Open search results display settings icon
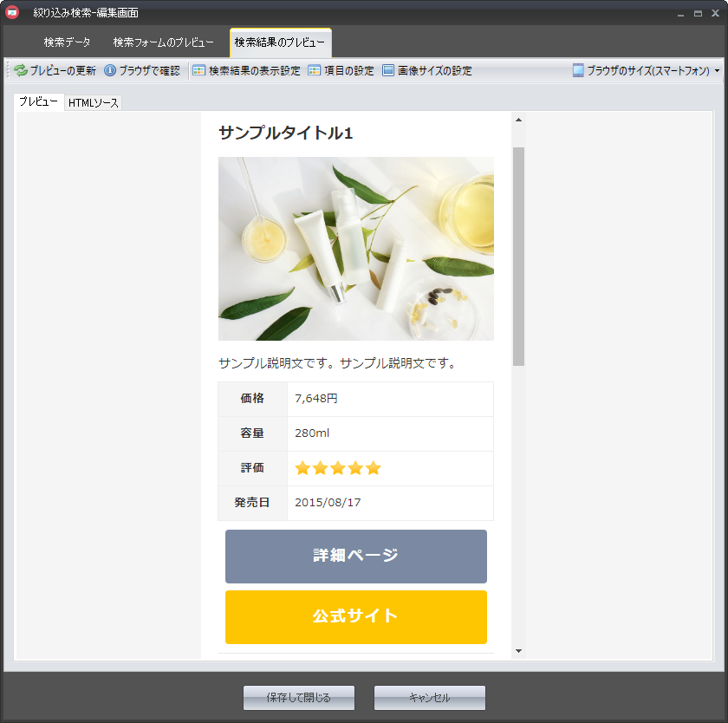The width and height of the screenshot is (728, 723). (x=199, y=71)
